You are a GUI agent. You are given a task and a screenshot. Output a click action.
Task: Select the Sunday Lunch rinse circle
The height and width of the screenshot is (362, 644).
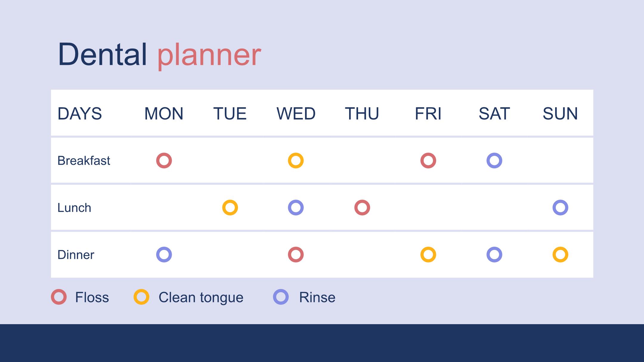pyautogui.click(x=561, y=207)
